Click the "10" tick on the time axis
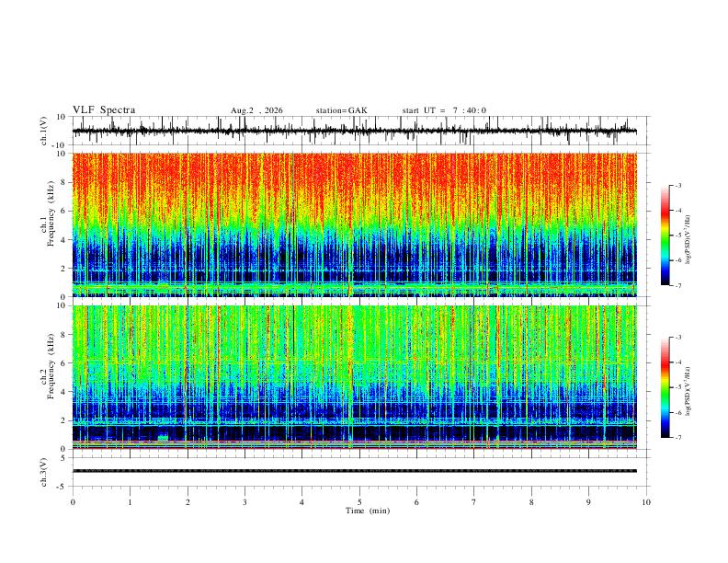Image resolution: width=728 pixels, height=563 pixels. [646, 502]
